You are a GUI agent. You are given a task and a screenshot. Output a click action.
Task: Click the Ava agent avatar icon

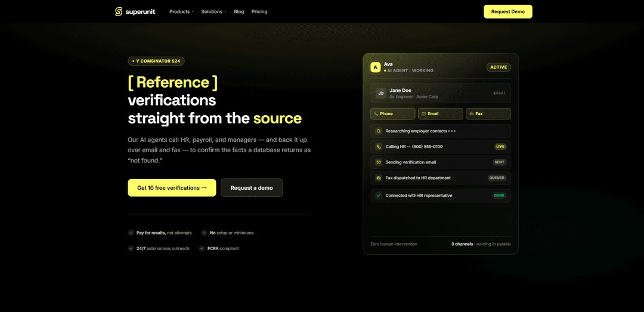coord(376,67)
